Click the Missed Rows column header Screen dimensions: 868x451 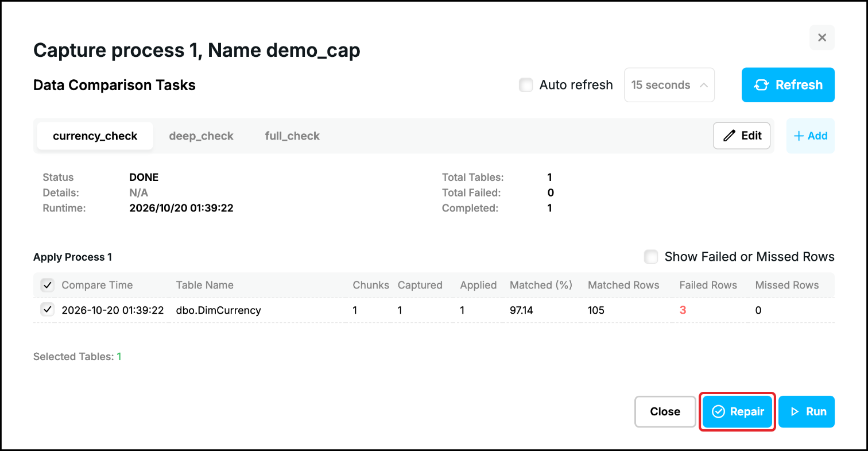(787, 285)
